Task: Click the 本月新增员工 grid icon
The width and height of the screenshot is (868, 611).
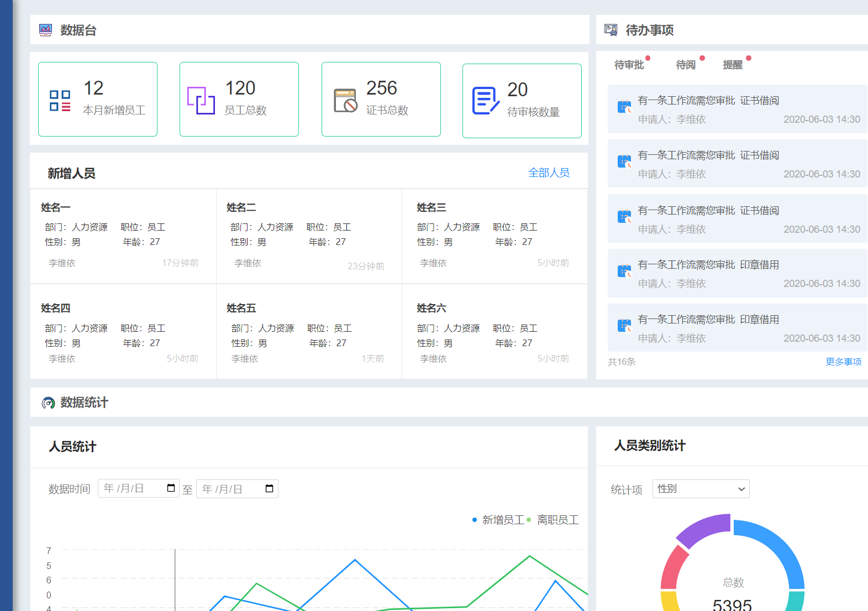Action: 60,101
